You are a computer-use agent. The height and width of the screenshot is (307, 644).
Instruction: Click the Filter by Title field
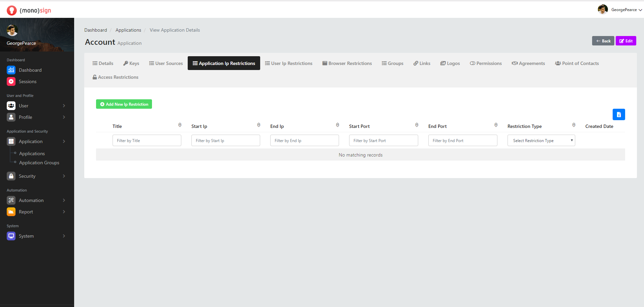[x=147, y=140]
